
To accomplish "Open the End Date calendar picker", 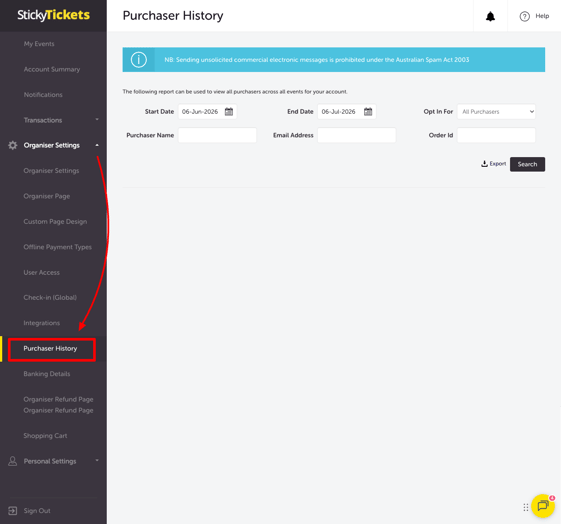I will (x=368, y=112).
